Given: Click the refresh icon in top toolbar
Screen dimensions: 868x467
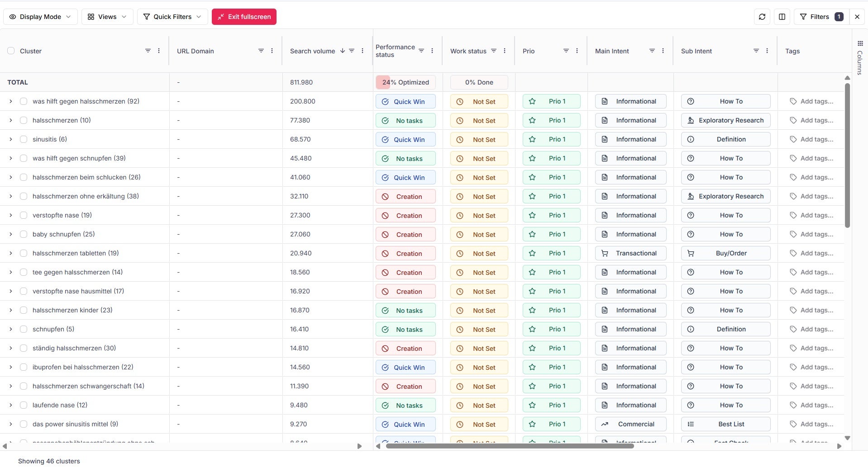Looking at the screenshot, I should tap(762, 17).
